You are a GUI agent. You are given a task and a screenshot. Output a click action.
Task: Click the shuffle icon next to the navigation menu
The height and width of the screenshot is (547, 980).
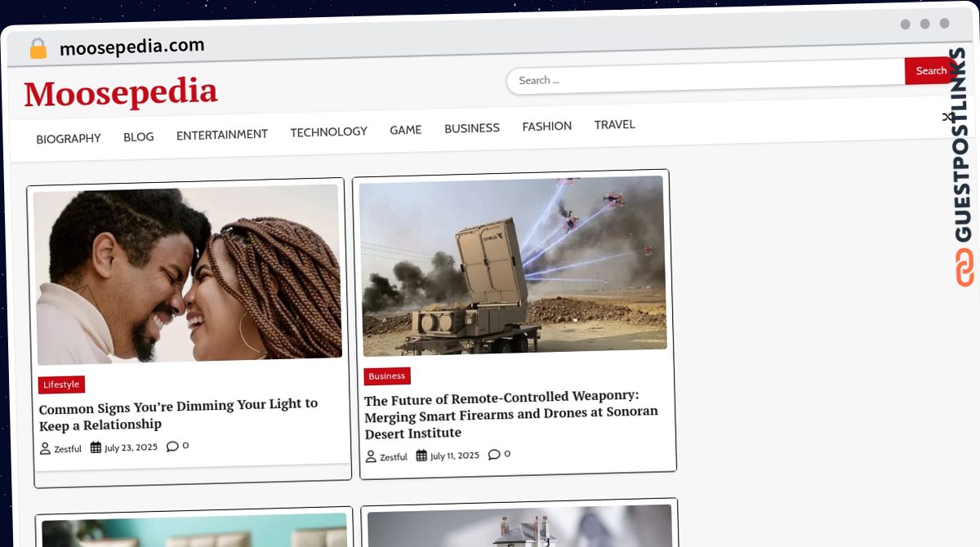pos(948,117)
